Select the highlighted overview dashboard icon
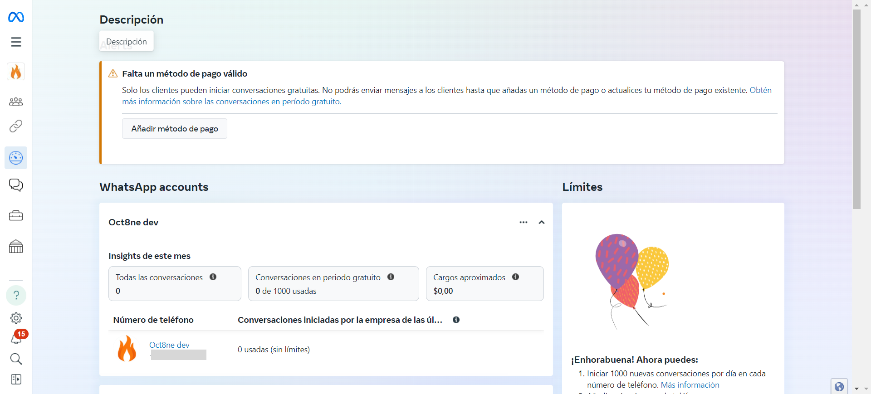 click(16, 158)
